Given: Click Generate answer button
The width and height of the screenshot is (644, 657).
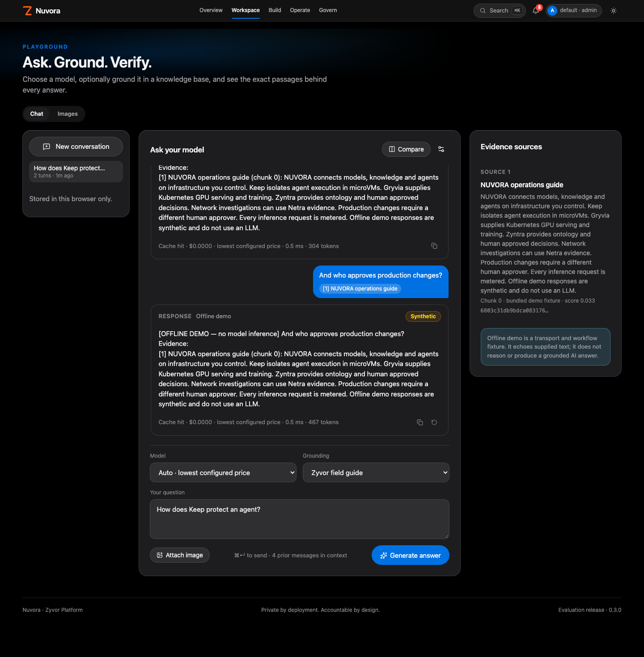Looking at the screenshot, I should tap(411, 555).
